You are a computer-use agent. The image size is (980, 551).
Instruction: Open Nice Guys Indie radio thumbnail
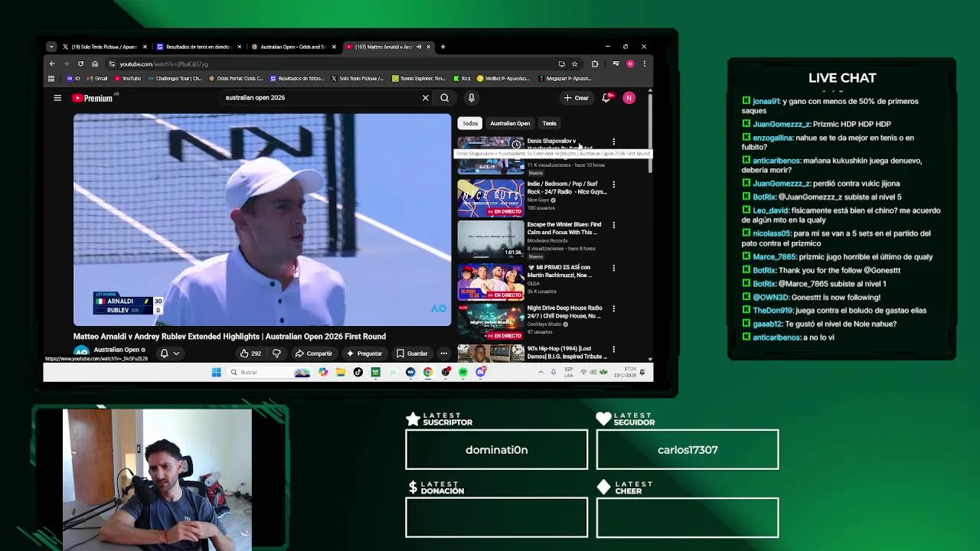tap(491, 198)
